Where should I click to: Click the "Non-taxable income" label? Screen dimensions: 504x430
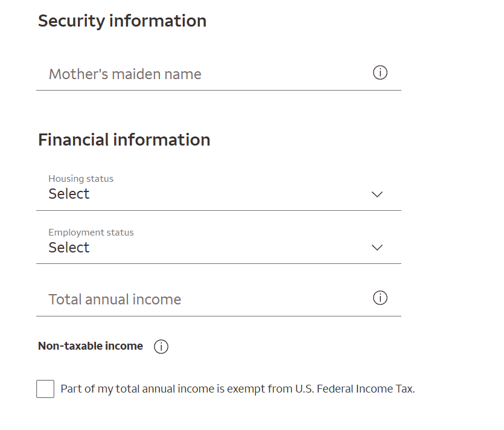pyautogui.click(x=91, y=346)
